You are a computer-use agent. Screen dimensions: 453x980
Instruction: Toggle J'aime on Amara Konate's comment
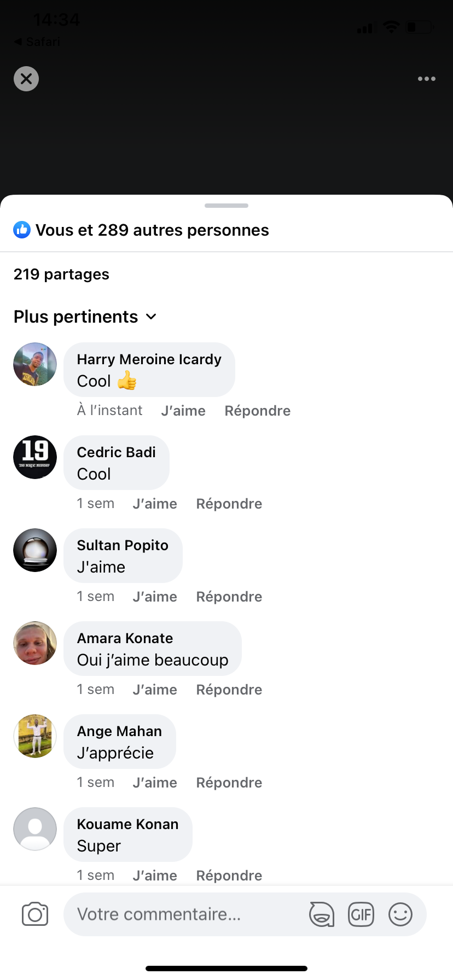[x=155, y=690]
